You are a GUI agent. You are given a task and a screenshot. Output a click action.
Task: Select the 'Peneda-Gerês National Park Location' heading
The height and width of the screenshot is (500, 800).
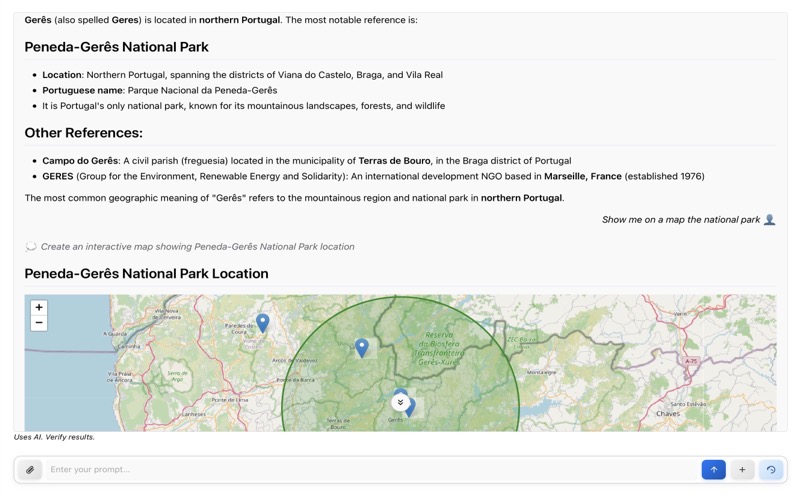tap(146, 274)
